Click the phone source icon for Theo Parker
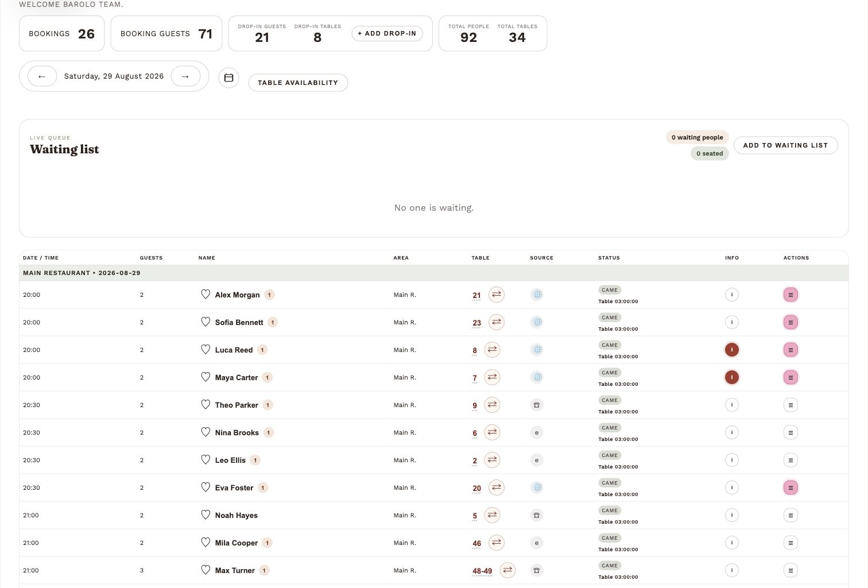 (x=537, y=405)
